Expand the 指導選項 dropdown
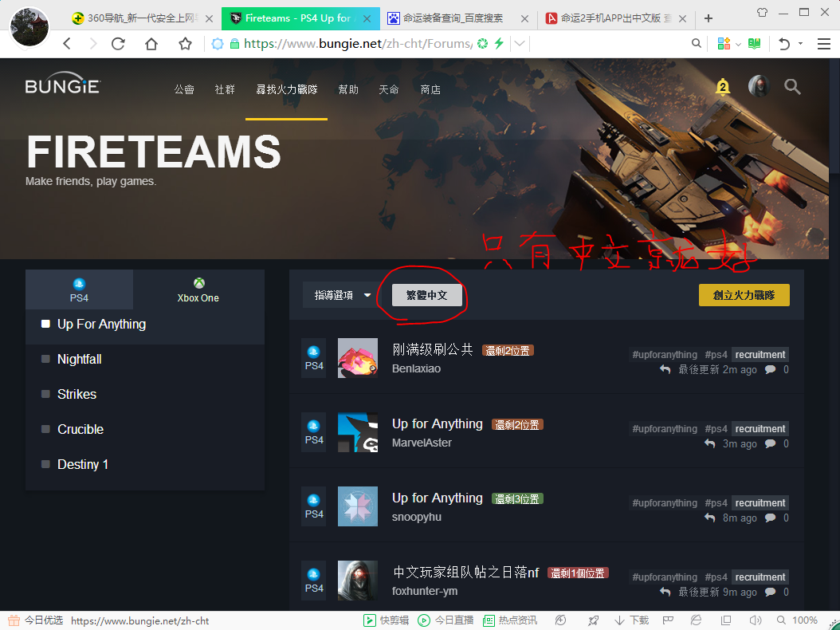 click(x=343, y=295)
